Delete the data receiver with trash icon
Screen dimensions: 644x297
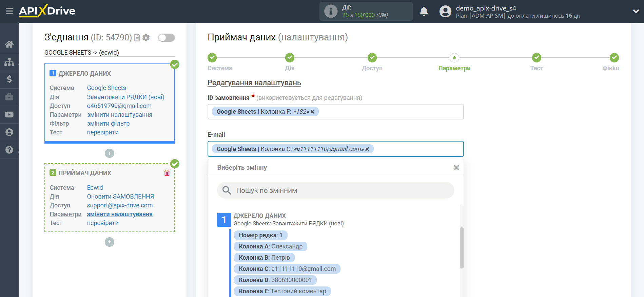coord(167,173)
